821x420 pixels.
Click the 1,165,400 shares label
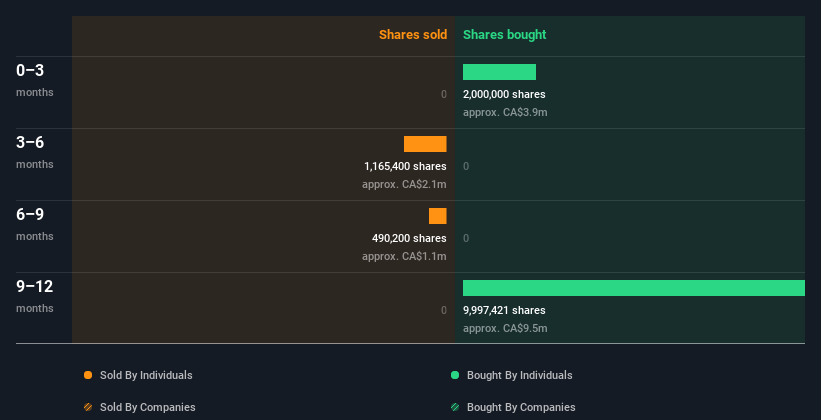pyautogui.click(x=405, y=166)
